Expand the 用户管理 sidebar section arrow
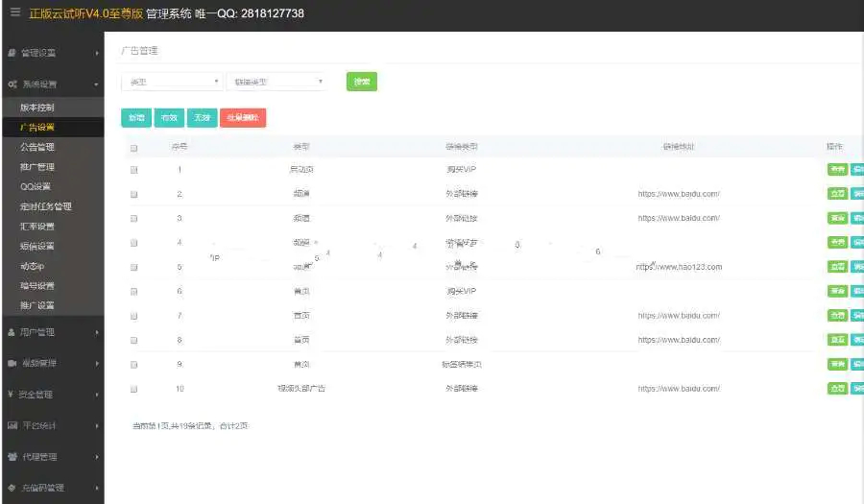 (97, 333)
